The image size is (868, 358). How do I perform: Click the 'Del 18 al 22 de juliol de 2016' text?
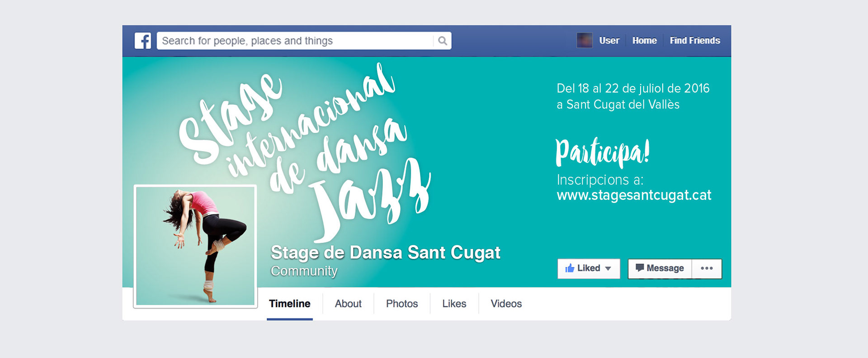(x=633, y=88)
